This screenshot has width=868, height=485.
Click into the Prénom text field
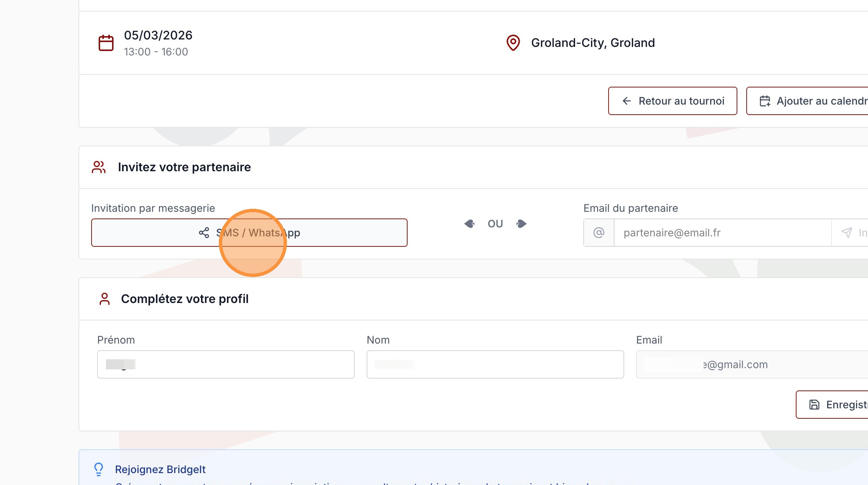[x=226, y=364]
